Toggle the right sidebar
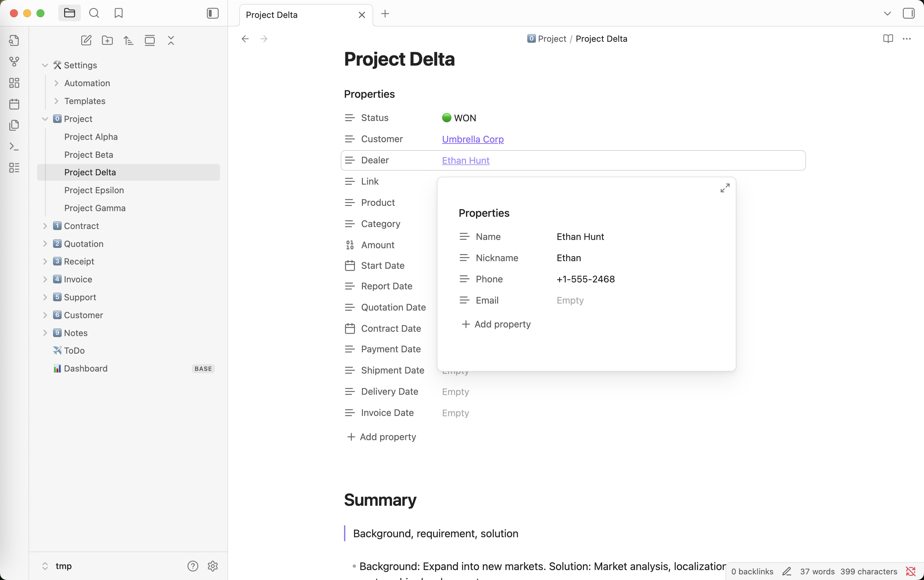Image resolution: width=924 pixels, height=580 pixels. (908, 14)
